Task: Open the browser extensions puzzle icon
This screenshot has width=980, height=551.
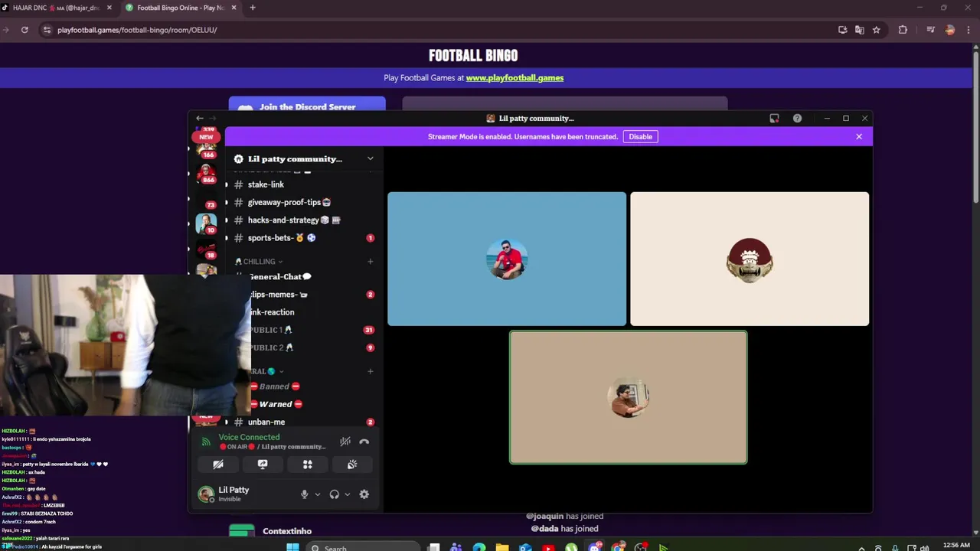Action: [x=903, y=30]
